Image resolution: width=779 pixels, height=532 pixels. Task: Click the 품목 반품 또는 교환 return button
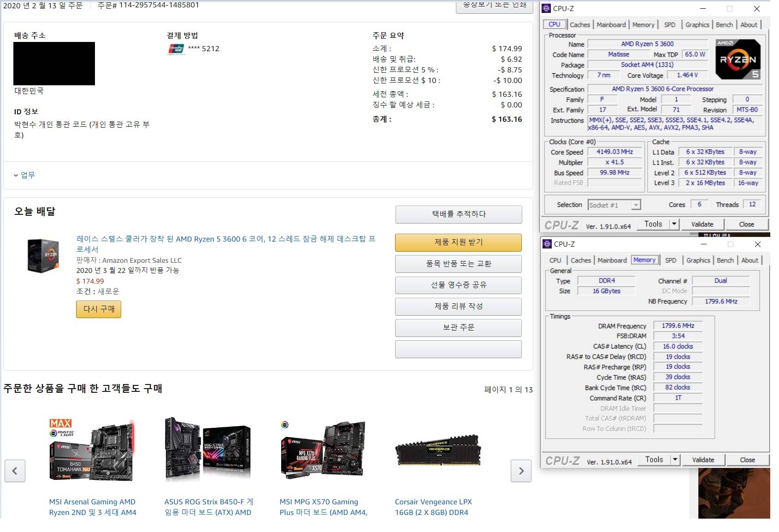pos(458,264)
